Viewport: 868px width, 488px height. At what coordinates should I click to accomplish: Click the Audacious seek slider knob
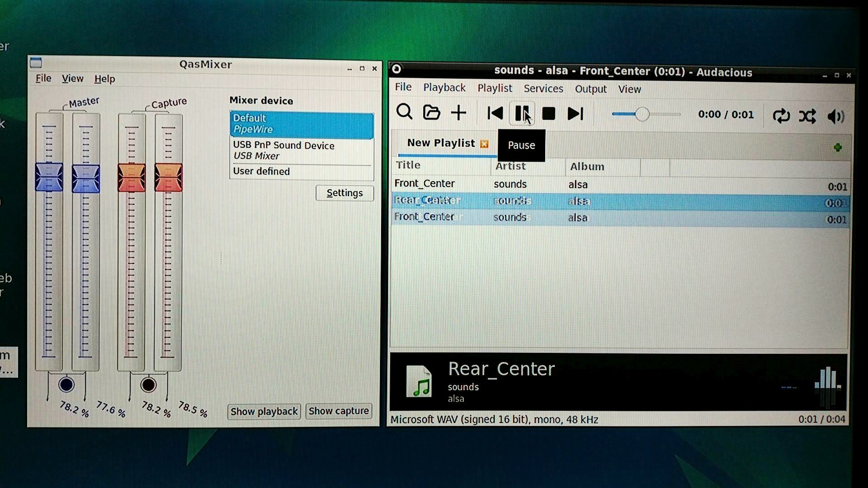coord(642,114)
